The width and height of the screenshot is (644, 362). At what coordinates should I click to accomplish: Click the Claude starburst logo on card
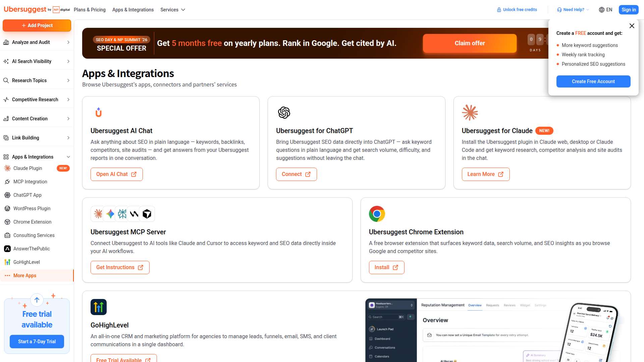[x=470, y=113]
